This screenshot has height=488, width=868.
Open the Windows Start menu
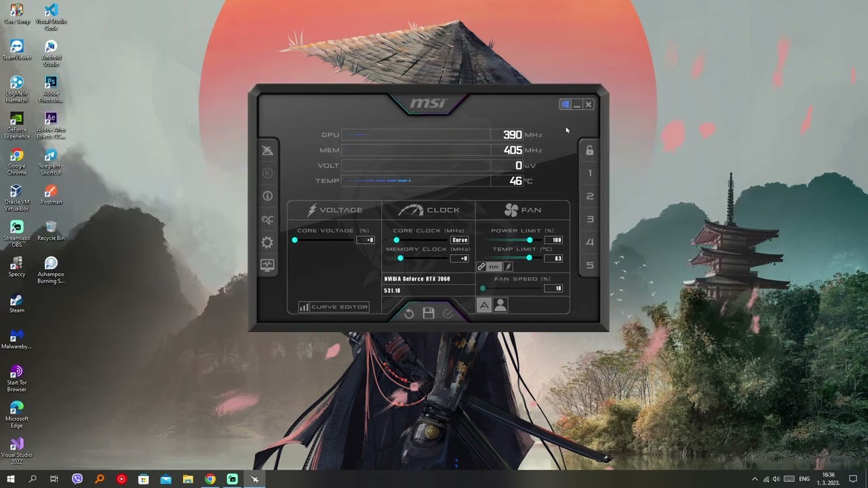pyautogui.click(x=10, y=479)
